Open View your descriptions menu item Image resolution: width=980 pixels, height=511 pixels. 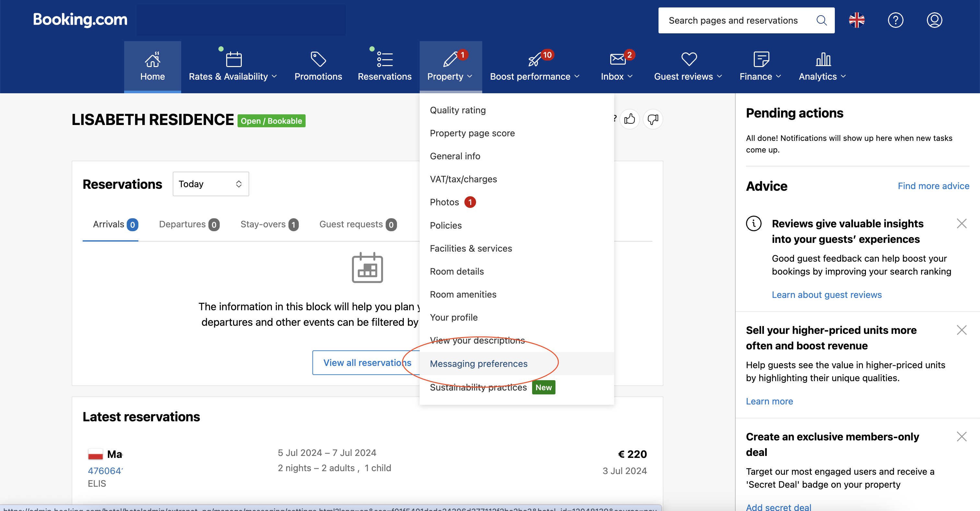coord(516,340)
